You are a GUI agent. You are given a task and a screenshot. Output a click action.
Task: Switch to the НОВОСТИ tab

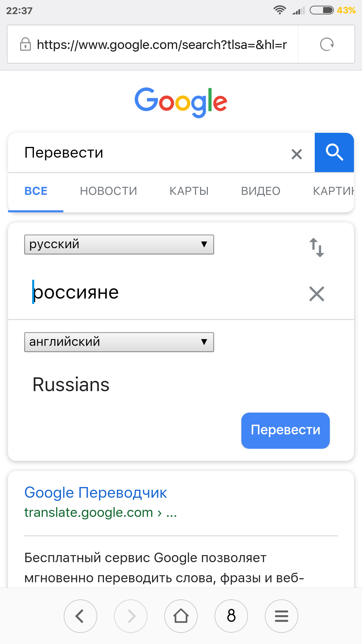109,191
